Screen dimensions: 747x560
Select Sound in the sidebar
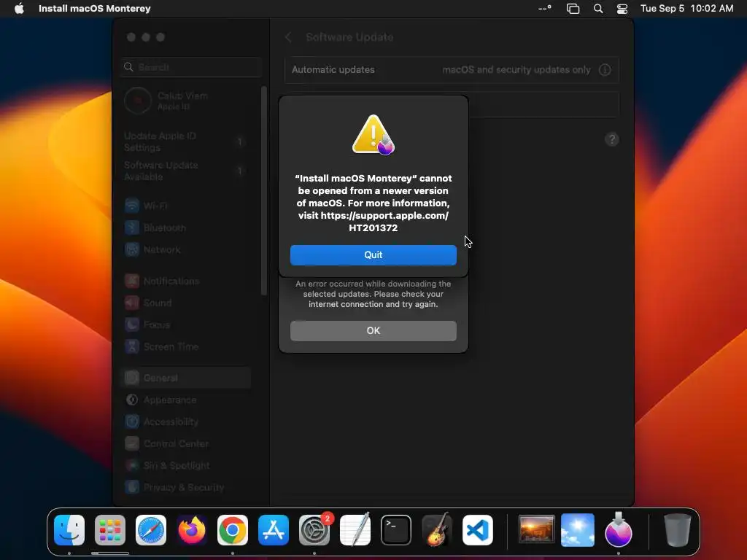click(x=186, y=303)
